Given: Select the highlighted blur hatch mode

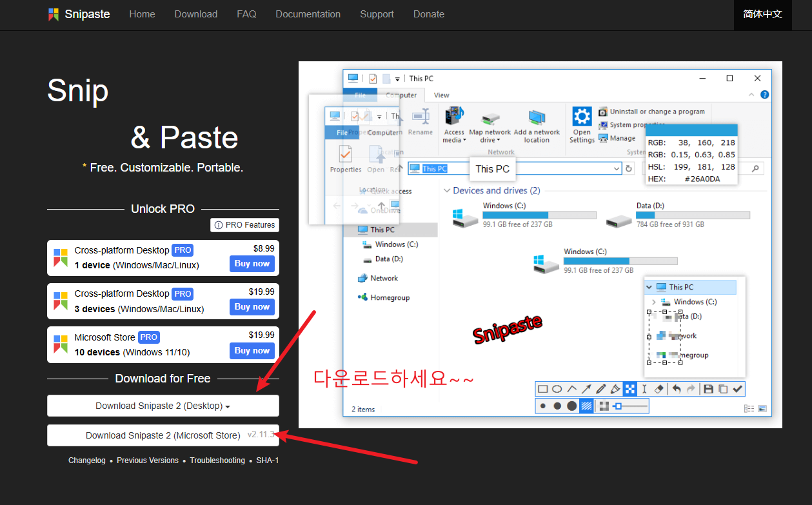Looking at the screenshot, I should pos(586,406).
